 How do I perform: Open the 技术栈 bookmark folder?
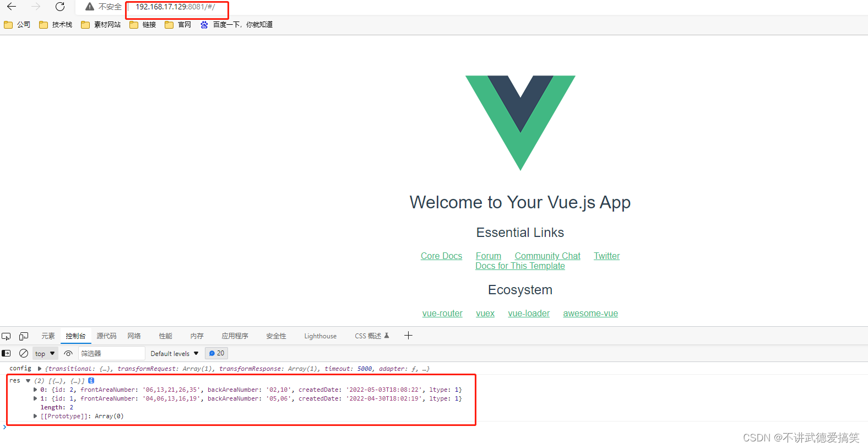pos(56,24)
